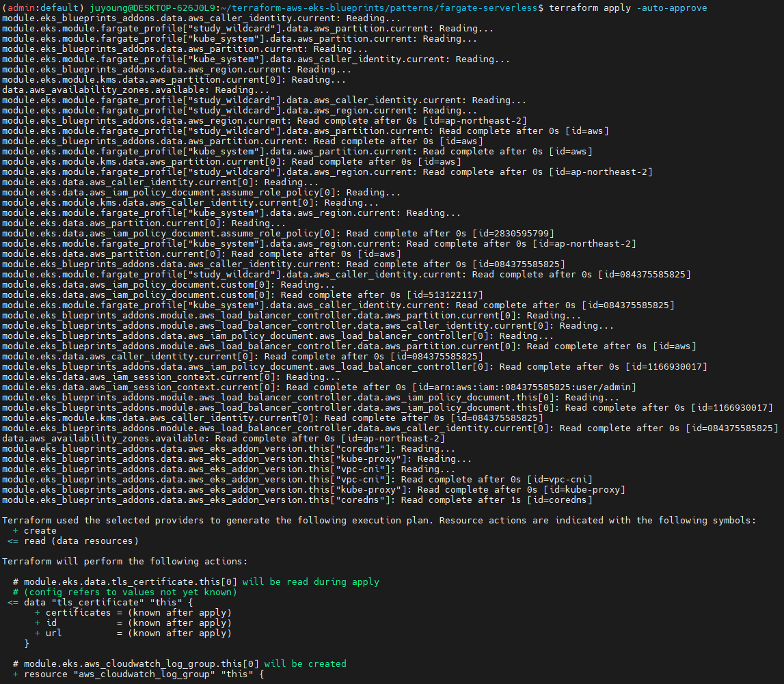Image resolution: width=784 pixels, height=684 pixels.
Task: Click green "will be created" text
Action: click(305, 664)
